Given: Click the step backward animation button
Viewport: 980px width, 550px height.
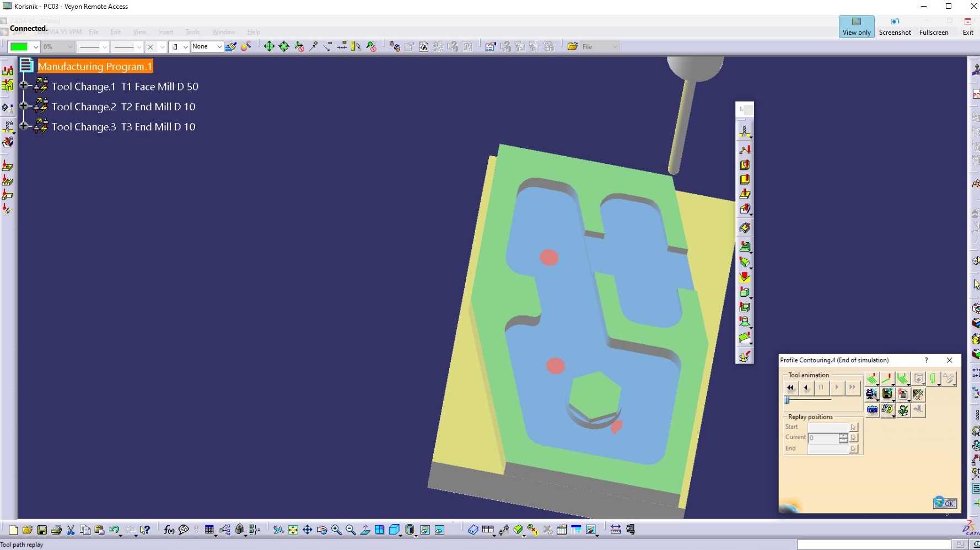Looking at the screenshot, I should tap(806, 388).
